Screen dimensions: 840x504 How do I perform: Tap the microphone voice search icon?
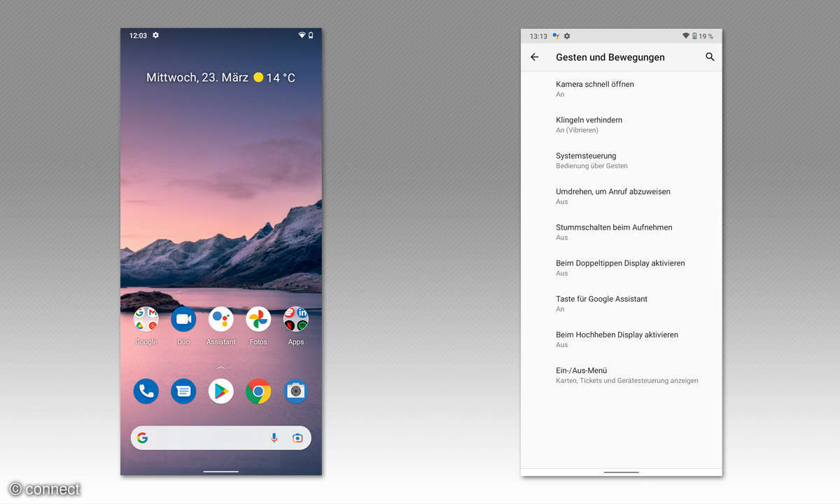point(274,438)
